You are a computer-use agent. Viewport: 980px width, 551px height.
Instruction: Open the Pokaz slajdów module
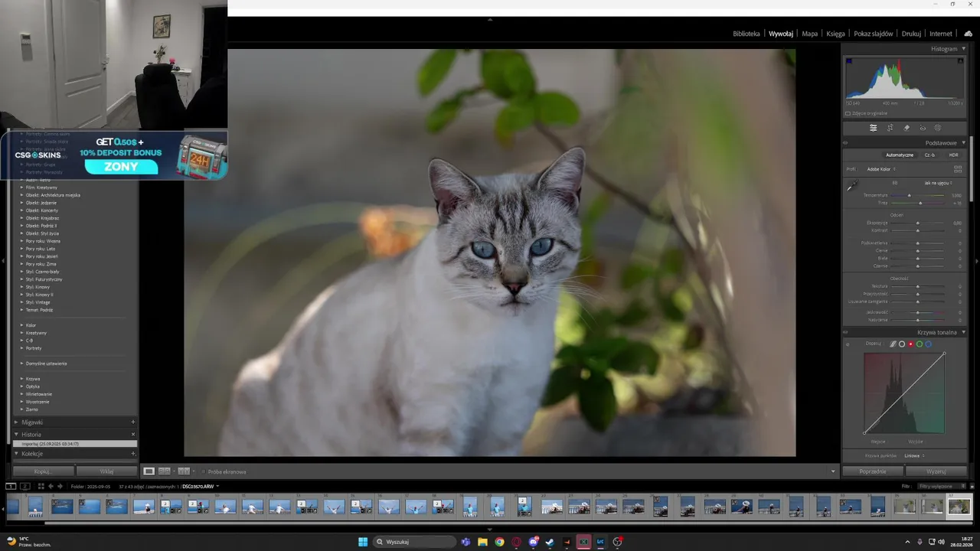874,34
